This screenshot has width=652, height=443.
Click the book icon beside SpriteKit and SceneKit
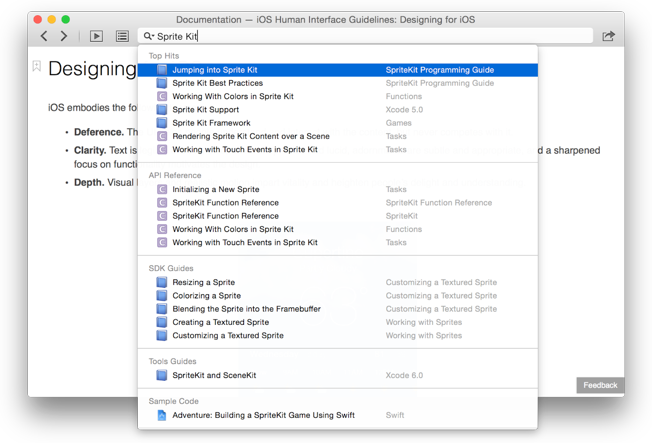click(162, 376)
